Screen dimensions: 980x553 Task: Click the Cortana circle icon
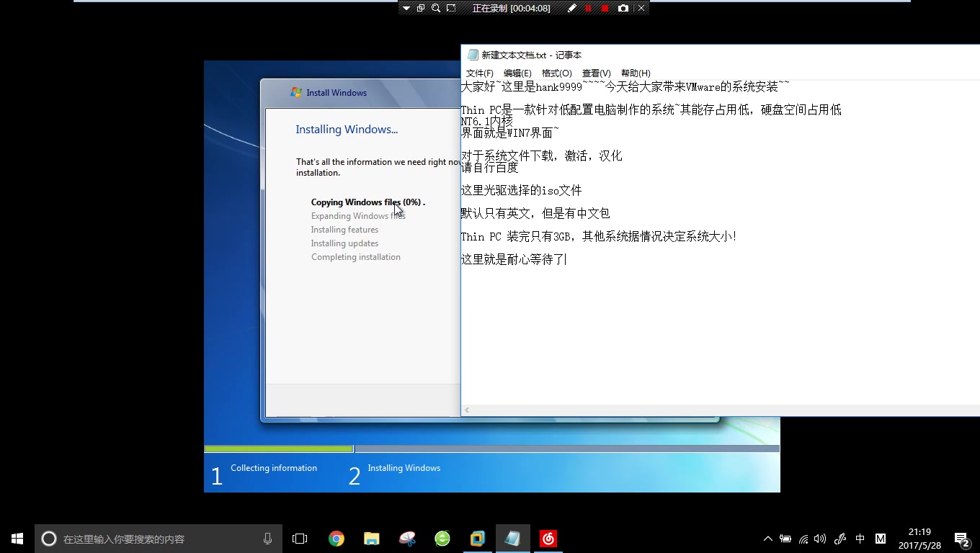48,539
